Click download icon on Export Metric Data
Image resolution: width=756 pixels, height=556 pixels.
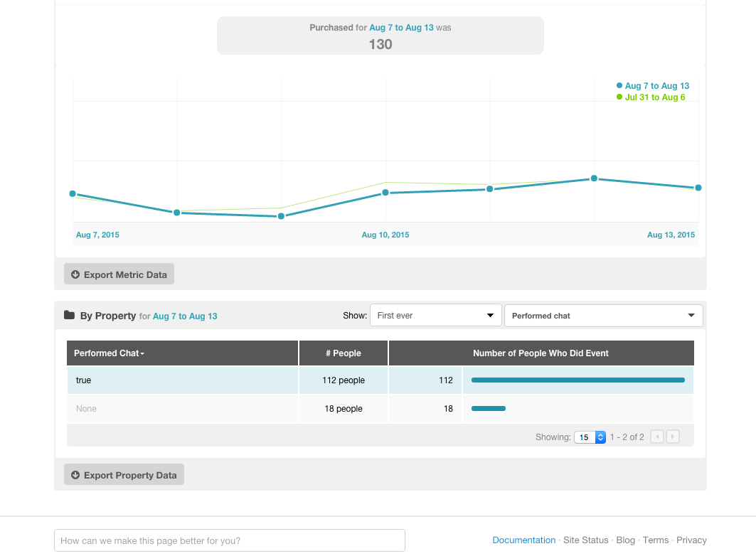[75, 274]
